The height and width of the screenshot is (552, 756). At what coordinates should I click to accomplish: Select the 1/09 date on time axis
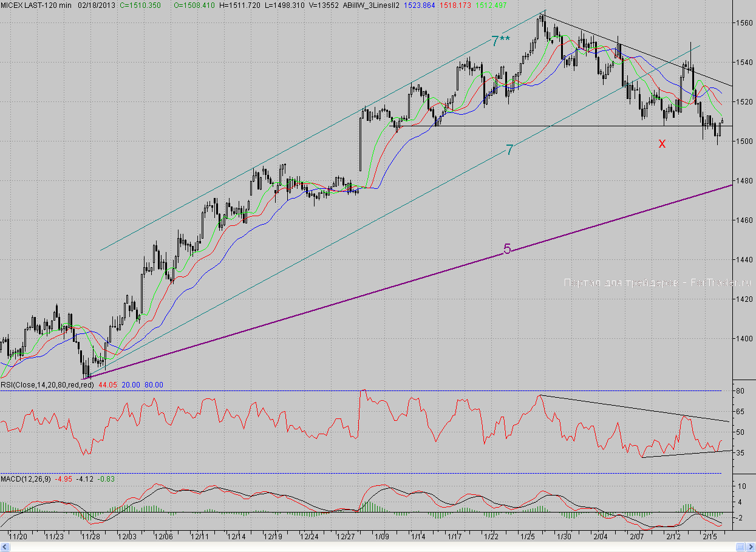pos(382,537)
